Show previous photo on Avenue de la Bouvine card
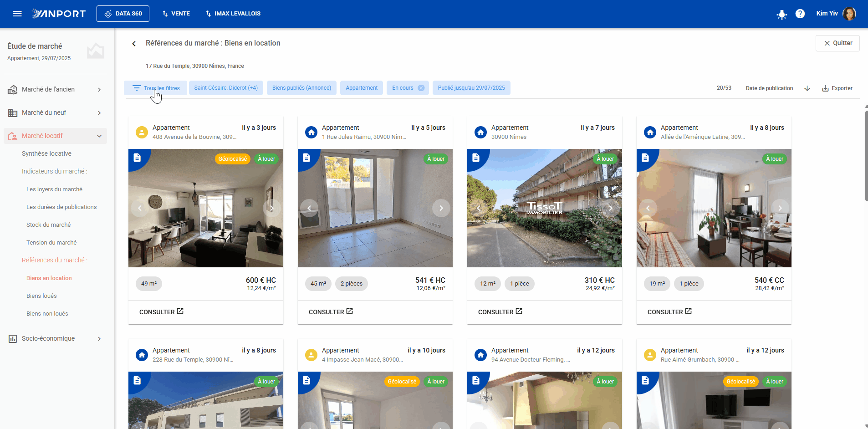The image size is (868, 429). tap(140, 208)
